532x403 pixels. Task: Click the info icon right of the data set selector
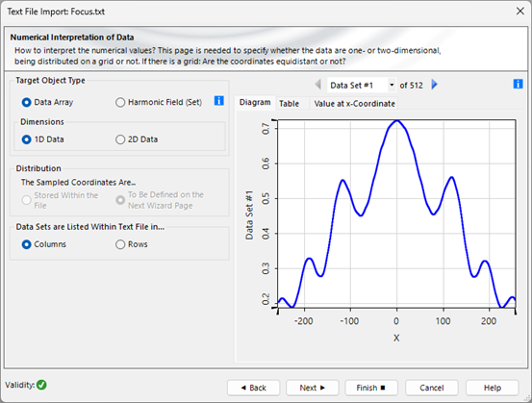pyautogui.click(x=518, y=84)
